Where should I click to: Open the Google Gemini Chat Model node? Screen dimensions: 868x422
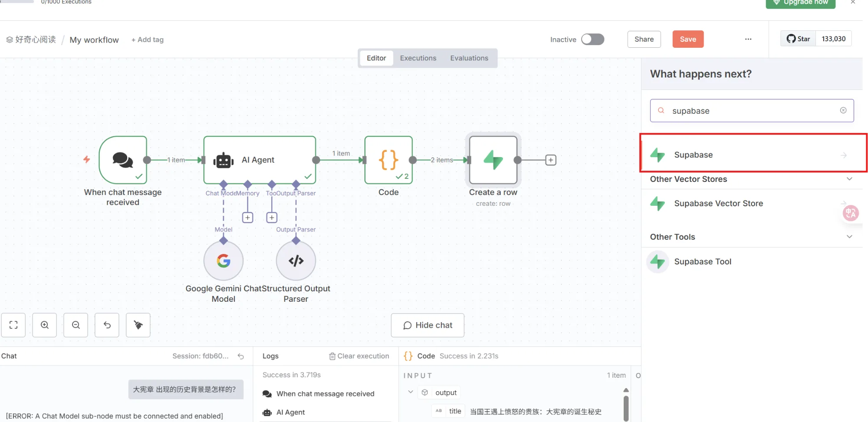click(224, 260)
